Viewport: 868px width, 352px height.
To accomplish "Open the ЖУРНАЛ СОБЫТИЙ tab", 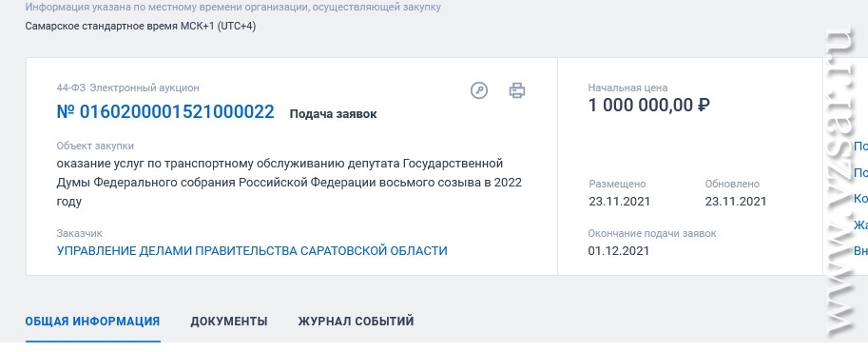I will tap(356, 321).
